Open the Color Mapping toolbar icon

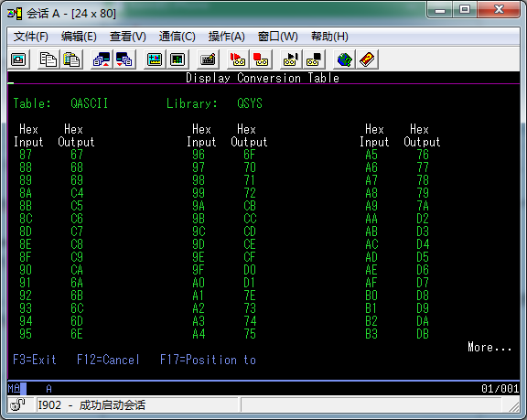pos(177,59)
